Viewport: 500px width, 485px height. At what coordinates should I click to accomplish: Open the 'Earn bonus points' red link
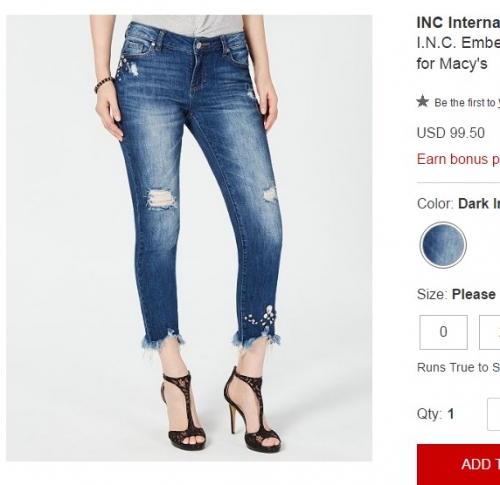[458, 159]
